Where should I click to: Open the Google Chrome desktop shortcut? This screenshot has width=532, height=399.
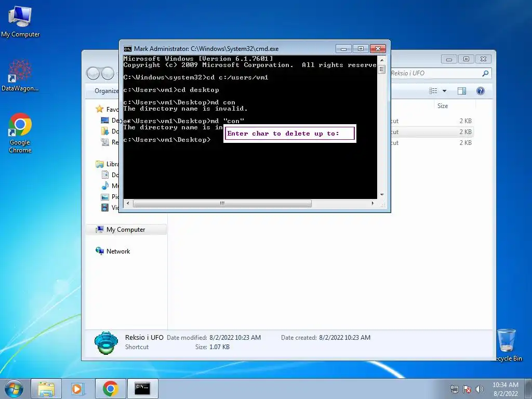click(20, 133)
